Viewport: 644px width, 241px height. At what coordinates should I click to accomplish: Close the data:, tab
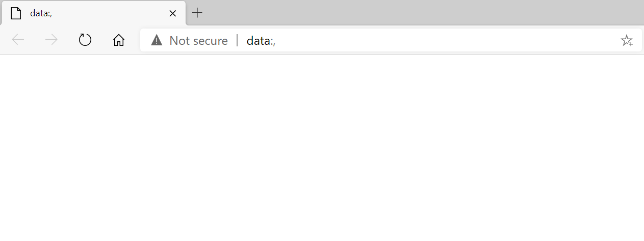point(173,13)
